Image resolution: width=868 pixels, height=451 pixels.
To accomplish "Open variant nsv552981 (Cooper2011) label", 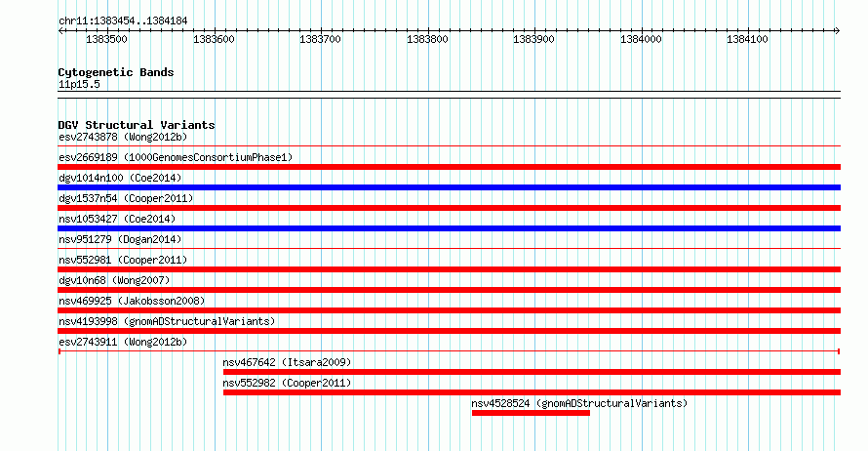I will pyautogui.click(x=123, y=260).
